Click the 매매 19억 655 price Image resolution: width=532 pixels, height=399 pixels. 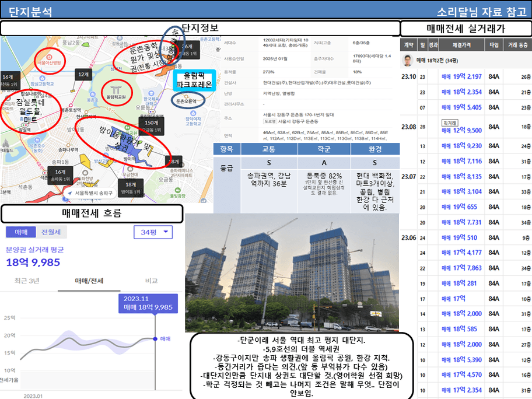pos(459,207)
